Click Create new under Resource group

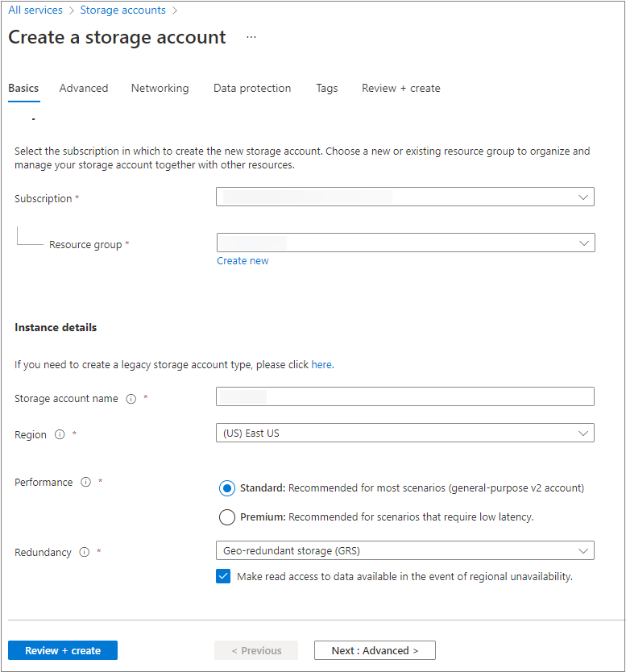pyautogui.click(x=243, y=260)
